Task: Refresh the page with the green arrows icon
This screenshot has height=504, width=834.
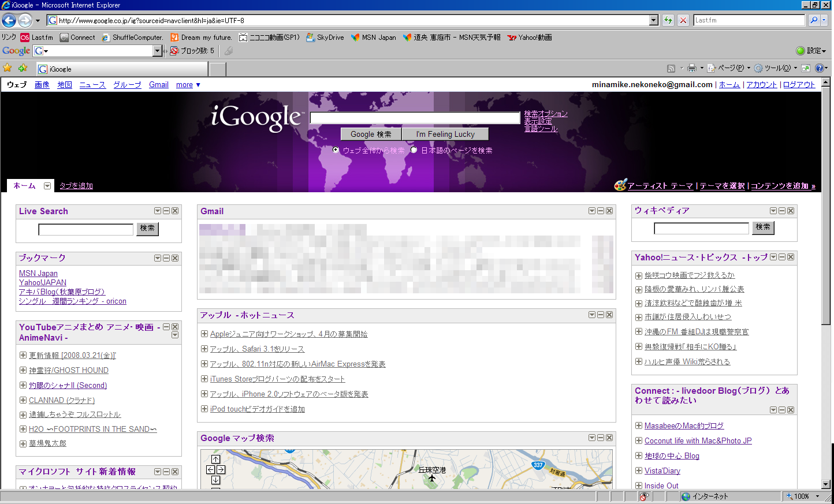Action: [668, 20]
